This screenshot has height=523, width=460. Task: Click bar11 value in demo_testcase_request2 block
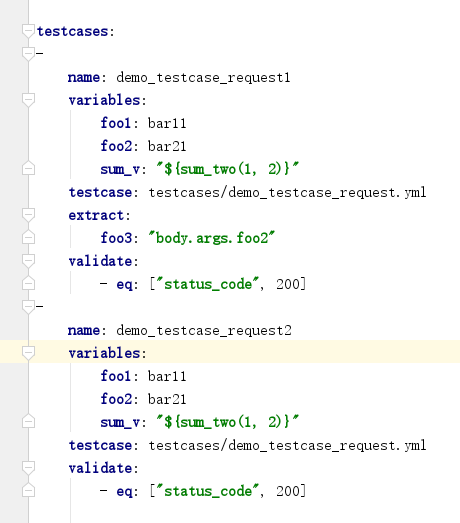pyautogui.click(x=167, y=376)
